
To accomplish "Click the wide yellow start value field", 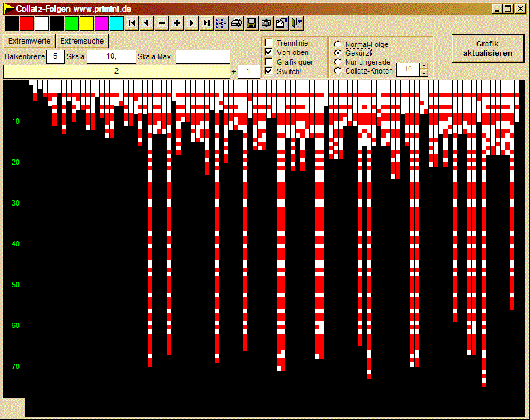I will coord(116,71).
